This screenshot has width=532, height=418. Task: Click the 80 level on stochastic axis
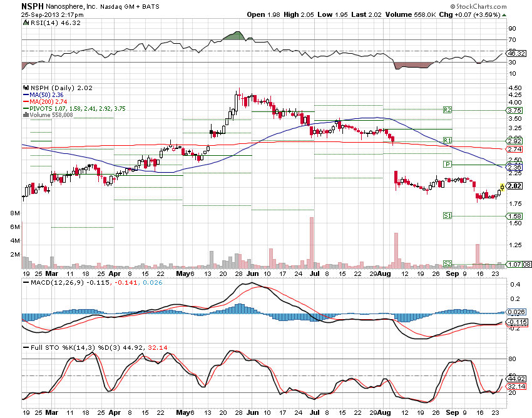point(512,359)
